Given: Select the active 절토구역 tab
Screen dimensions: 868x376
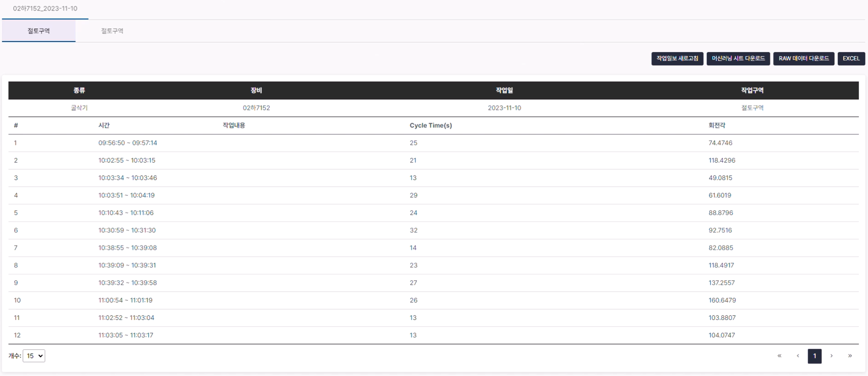Looking at the screenshot, I should click(x=38, y=31).
